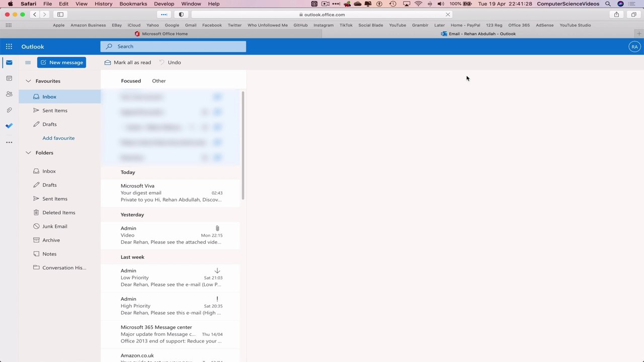This screenshot has height=362, width=644.
Task: Open the Junk Email folder
Action: tap(60, 226)
